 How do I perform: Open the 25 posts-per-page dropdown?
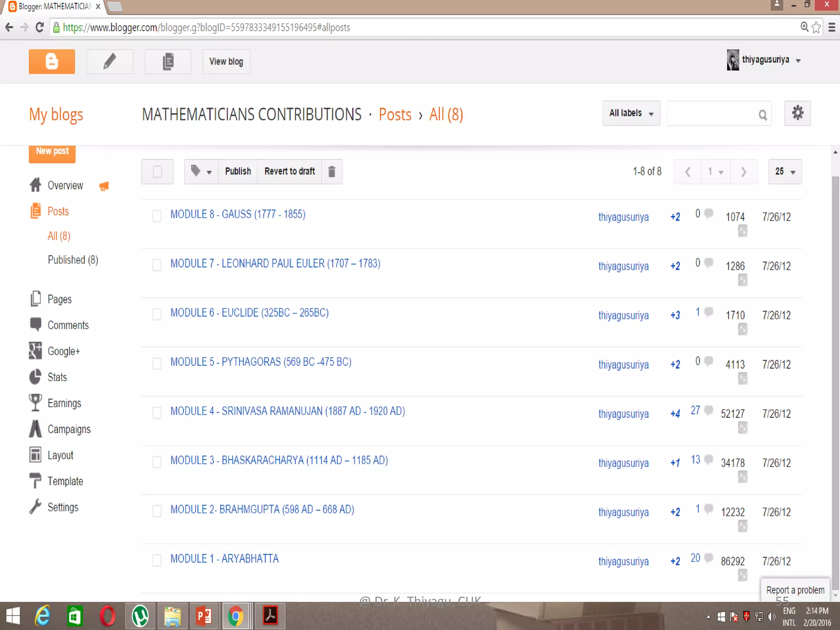(x=785, y=171)
